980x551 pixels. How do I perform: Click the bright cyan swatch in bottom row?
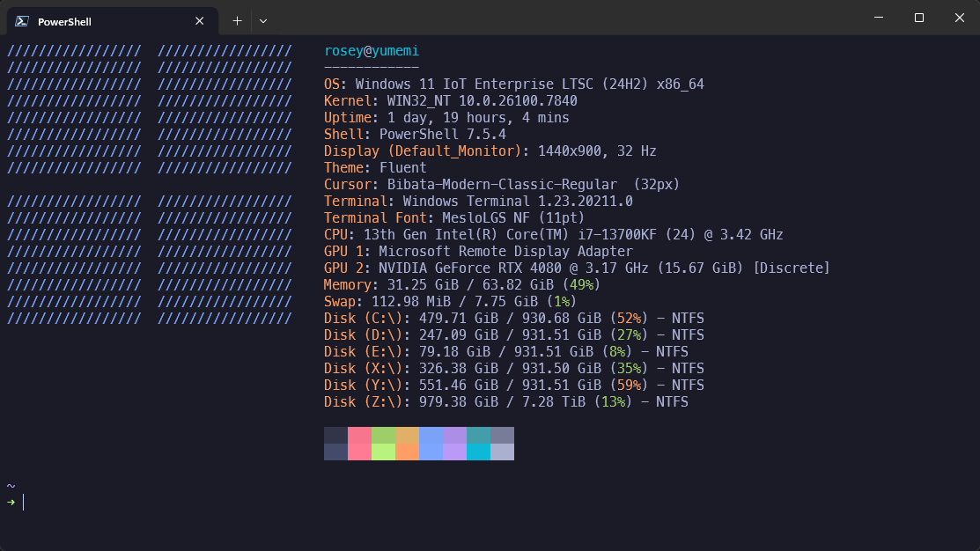click(x=478, y=452)
